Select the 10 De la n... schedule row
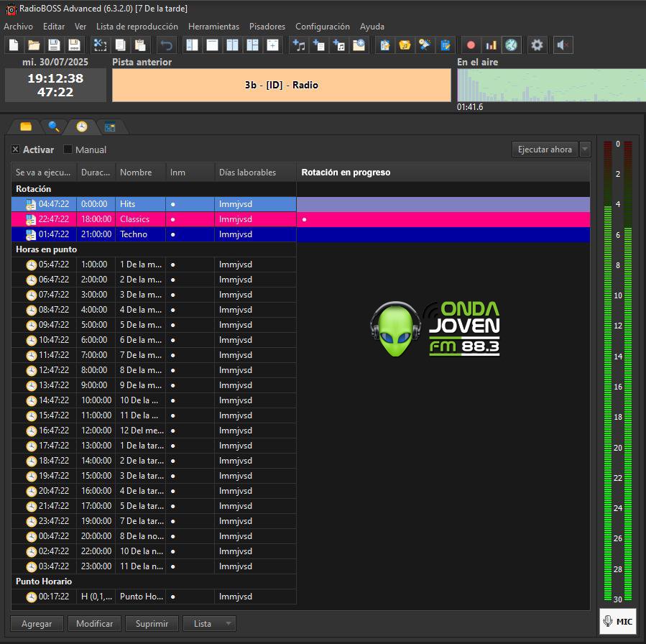Viewport: 646px width, 644px height. (154, 551)
